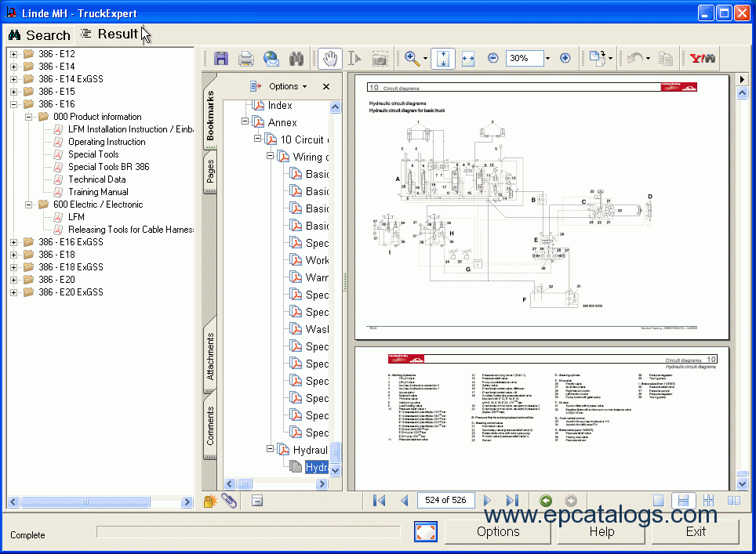Close the bookmarks panel with the X
The image size is (756, 554).
[x=326, y=86]
